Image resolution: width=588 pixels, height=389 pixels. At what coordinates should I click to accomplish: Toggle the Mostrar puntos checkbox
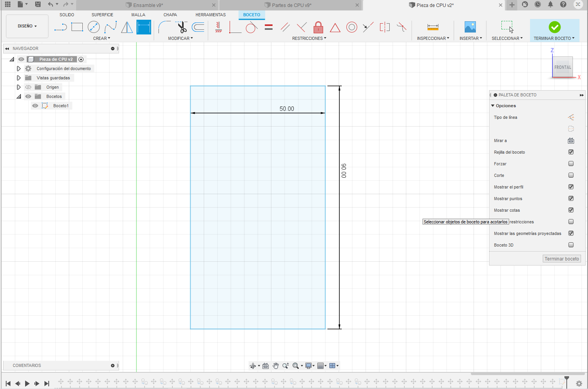tap(571, 199)
